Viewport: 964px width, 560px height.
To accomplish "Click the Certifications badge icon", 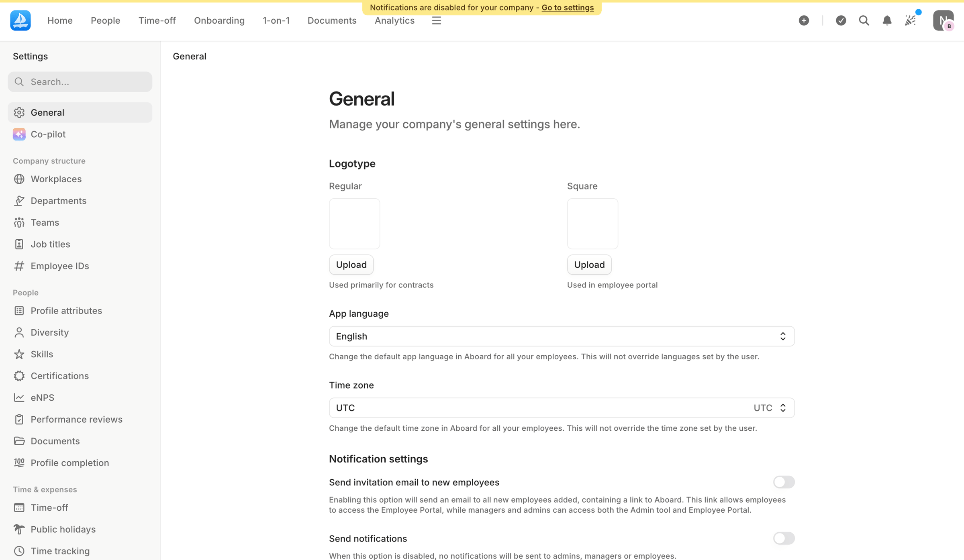I will pos(19,376).
